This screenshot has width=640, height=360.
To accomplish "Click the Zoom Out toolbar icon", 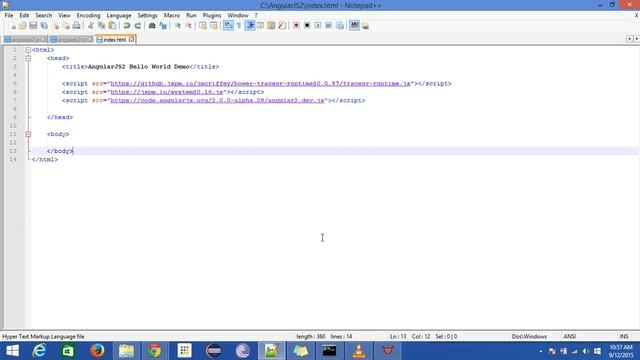I will tap(189, 26).
